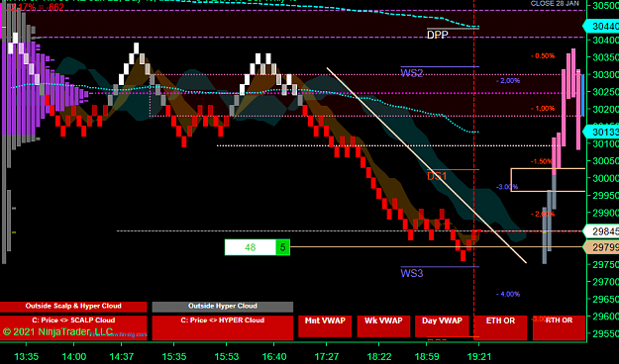Click the CLOSE 28 JAN label
Screen dimensions: 619x364
click(555, 3)
